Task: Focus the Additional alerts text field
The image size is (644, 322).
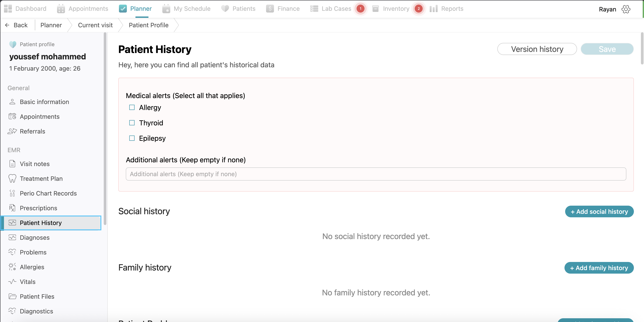Action: coord(376,174)
